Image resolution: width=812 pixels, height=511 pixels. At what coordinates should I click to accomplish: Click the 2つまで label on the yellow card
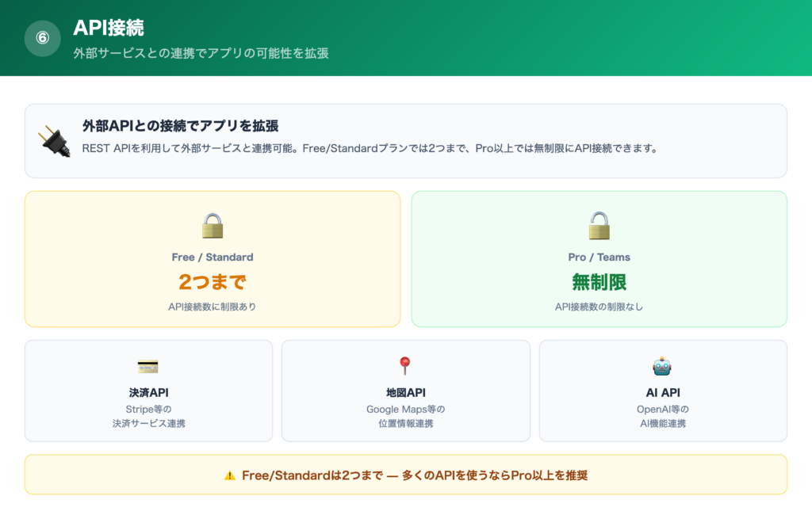pyautogui.click(x=212, y=282)
